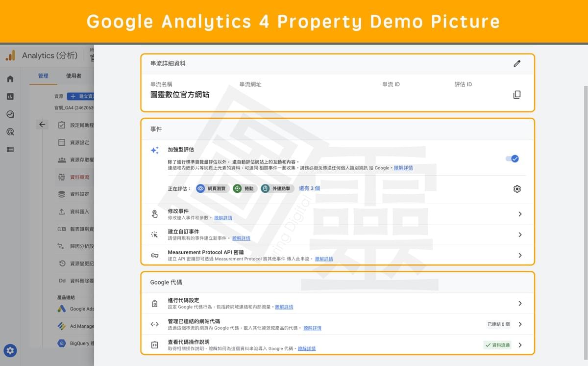Open the 官網_GA4 property selector

[74, 107]
